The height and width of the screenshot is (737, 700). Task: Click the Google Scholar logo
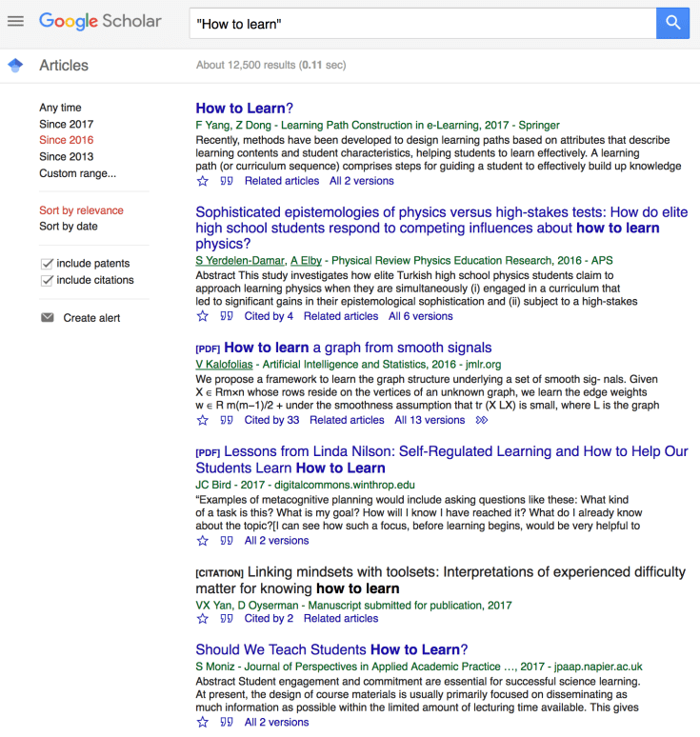click(x=100, y=21)
